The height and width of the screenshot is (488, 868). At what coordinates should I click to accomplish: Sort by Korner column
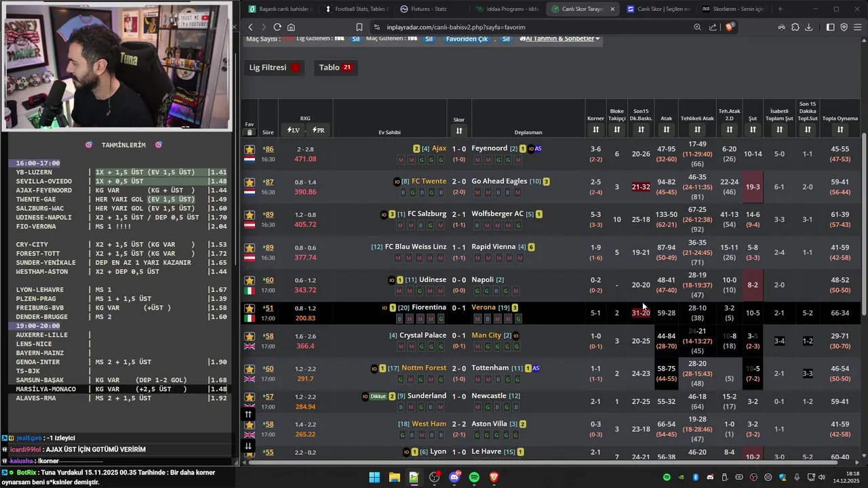point(595,129)
